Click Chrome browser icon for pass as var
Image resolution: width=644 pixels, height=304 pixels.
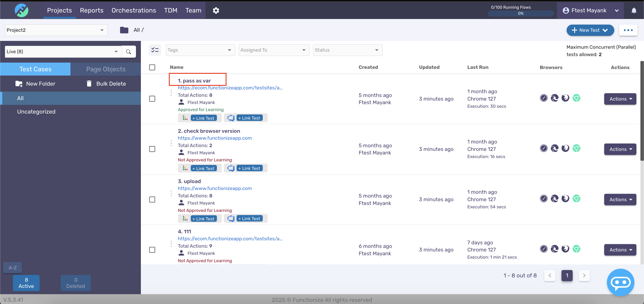(576, 98)
